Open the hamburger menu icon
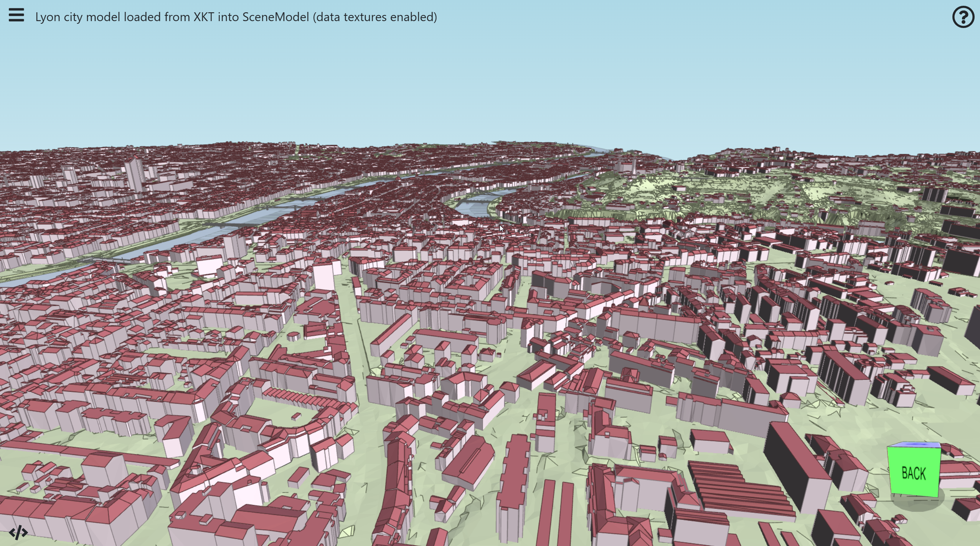Image resolution: width=980 pixels, height=546 pixels. 16,15
